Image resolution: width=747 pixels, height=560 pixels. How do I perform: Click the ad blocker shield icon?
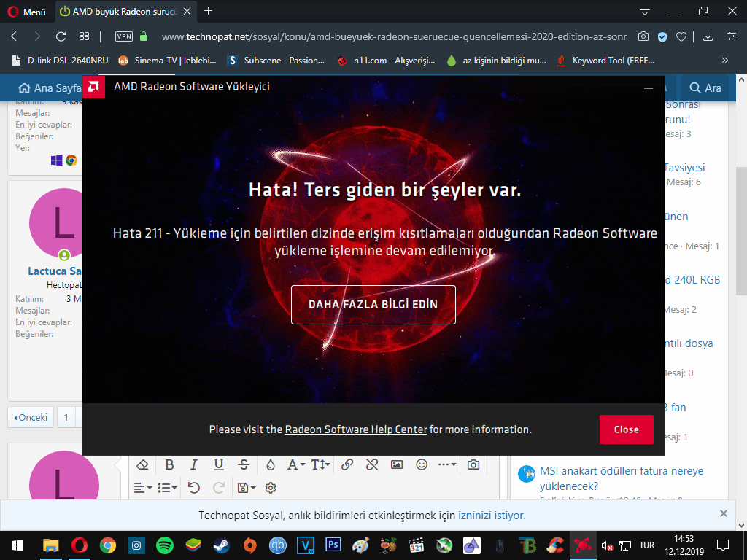(662, 36)
